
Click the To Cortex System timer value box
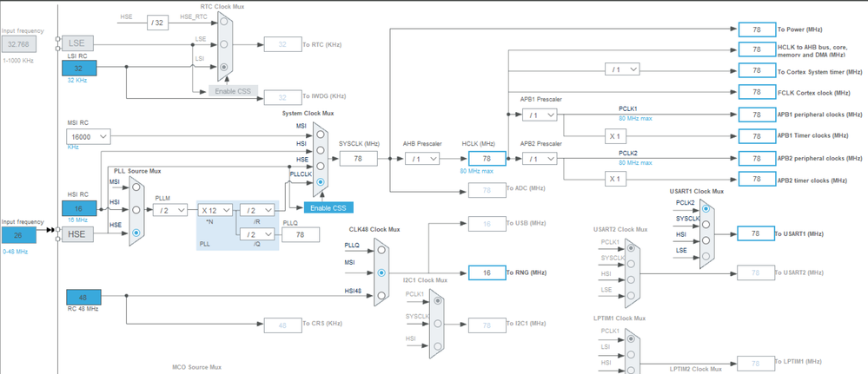(757, 71)
